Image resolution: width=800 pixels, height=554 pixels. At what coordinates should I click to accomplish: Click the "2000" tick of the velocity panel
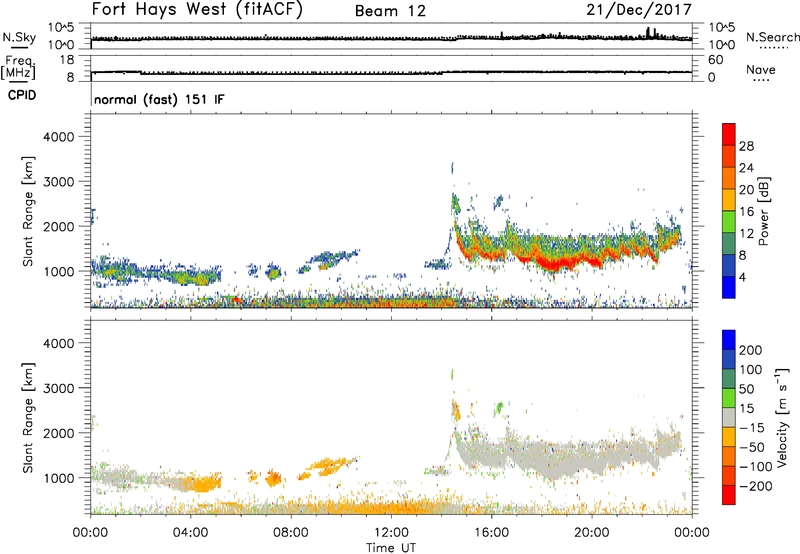pos(58,433)
